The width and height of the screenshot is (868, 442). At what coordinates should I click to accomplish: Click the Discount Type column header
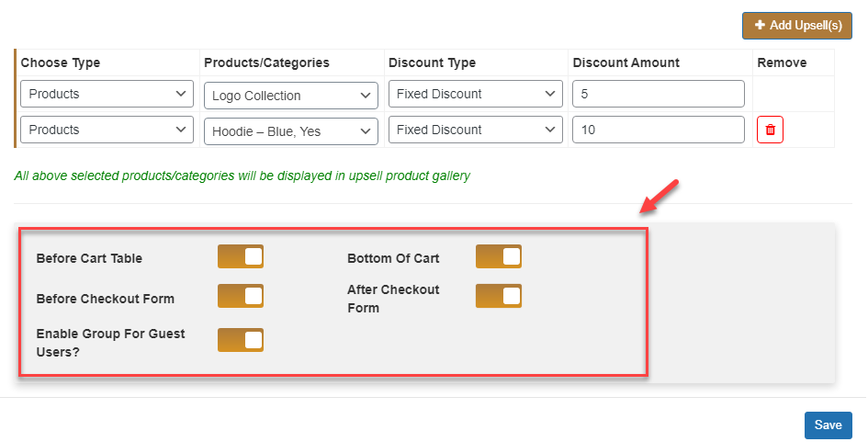click(x=432, y=63)
